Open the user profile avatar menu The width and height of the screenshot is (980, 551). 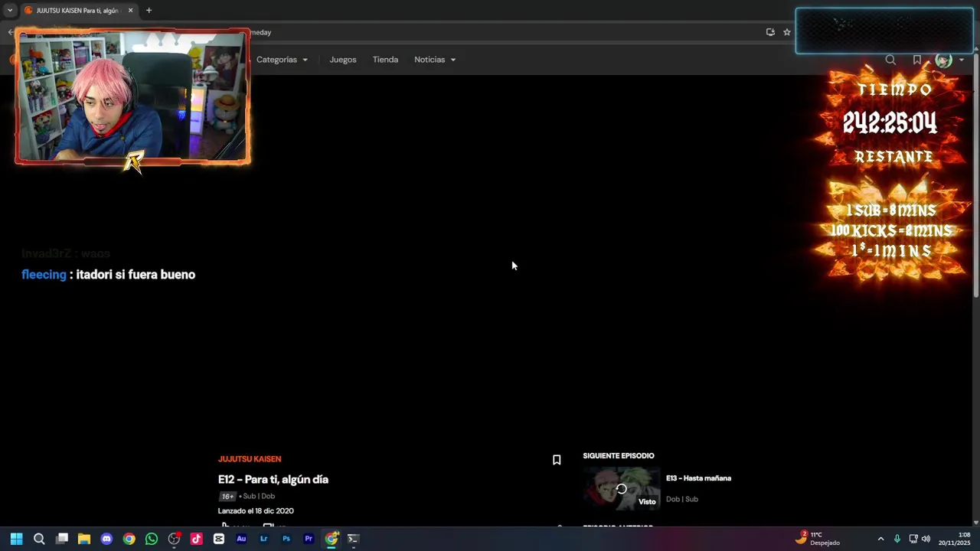[x=943, y=60]
